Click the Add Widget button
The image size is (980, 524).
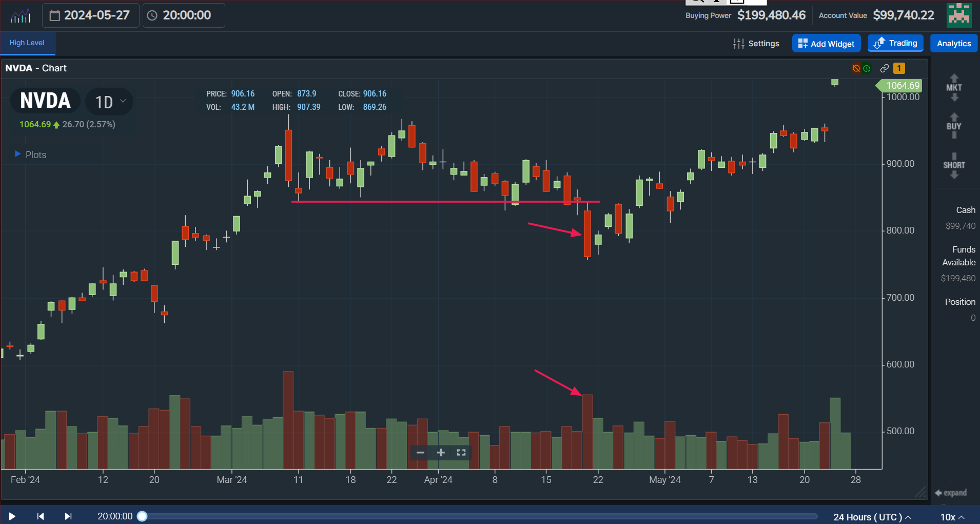pyautogui.click(x=826, y=43)
